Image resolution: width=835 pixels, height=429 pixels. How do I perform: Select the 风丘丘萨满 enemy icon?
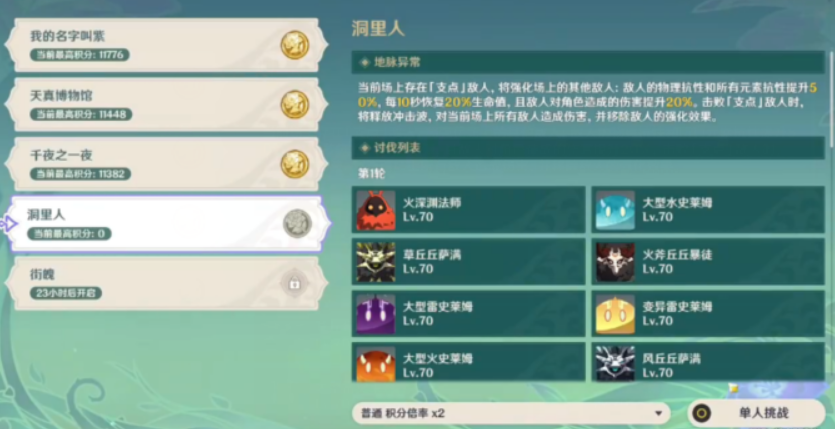pyautogui.click(x=615, y=364)
